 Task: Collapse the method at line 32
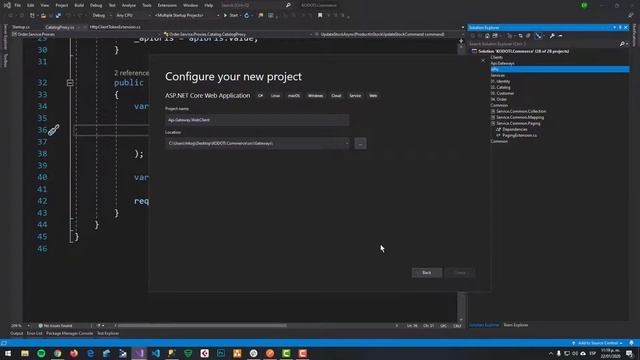70,83
